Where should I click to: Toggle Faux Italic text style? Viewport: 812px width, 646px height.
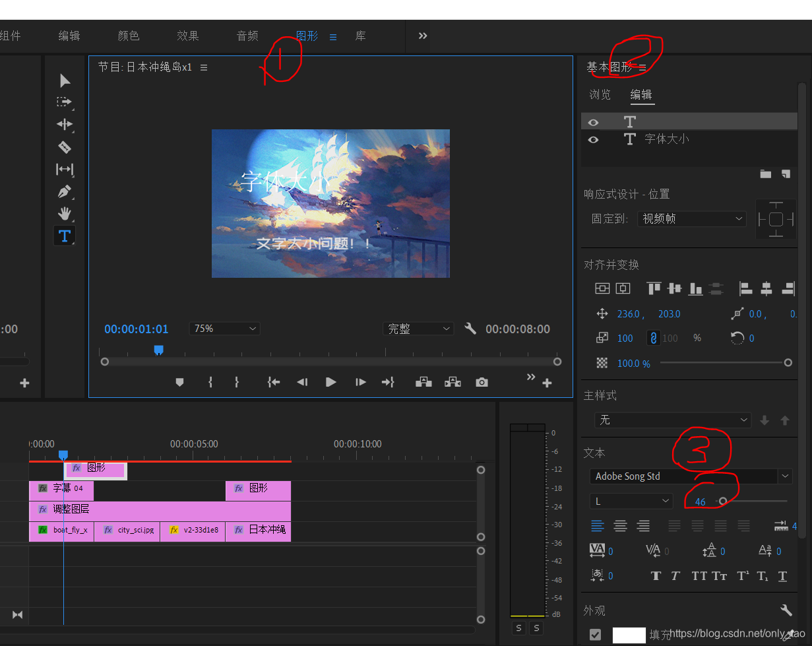[675, 576]
